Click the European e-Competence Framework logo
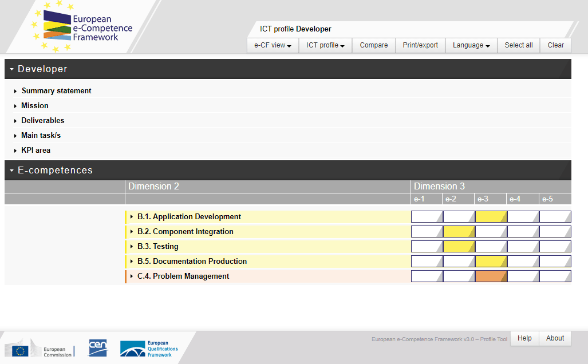 pos(82,27)
